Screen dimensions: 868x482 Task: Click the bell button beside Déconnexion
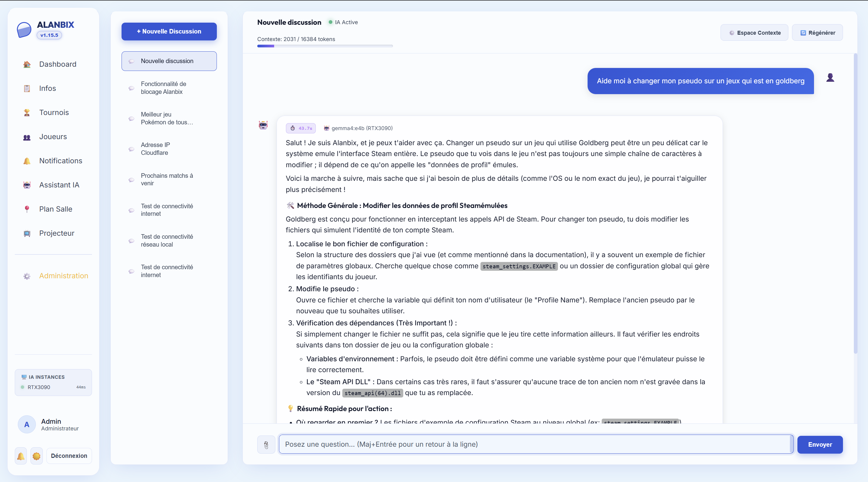[x=21, y=456]
